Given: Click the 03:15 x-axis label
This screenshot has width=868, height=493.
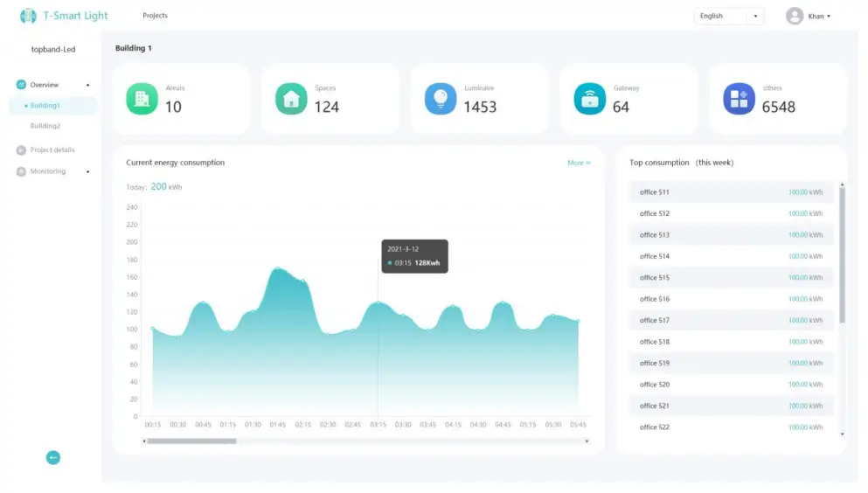Looking at the screenshot, I should click(x=378, y=425).
